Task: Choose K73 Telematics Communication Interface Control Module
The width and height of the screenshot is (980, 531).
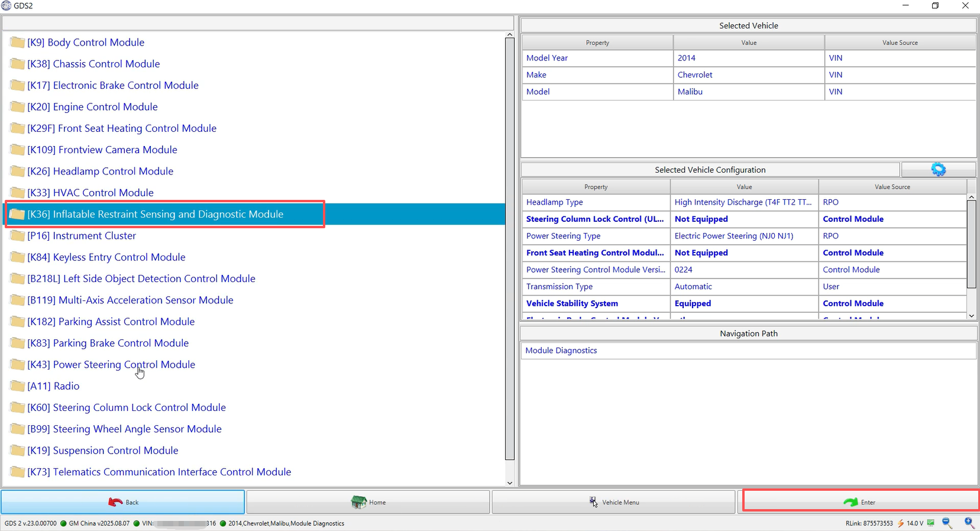Action: pos(159,472)
